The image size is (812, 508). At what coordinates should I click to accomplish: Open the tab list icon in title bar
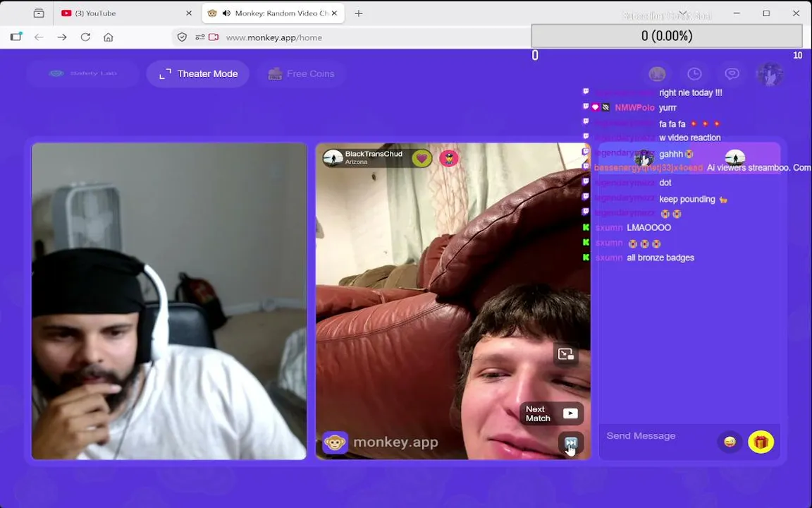39,13
